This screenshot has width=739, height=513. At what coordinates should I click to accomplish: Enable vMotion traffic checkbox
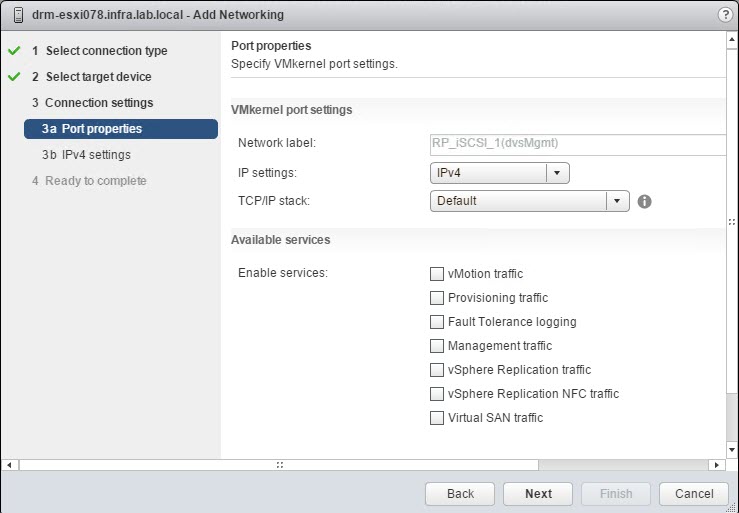(x=437, y=274)
